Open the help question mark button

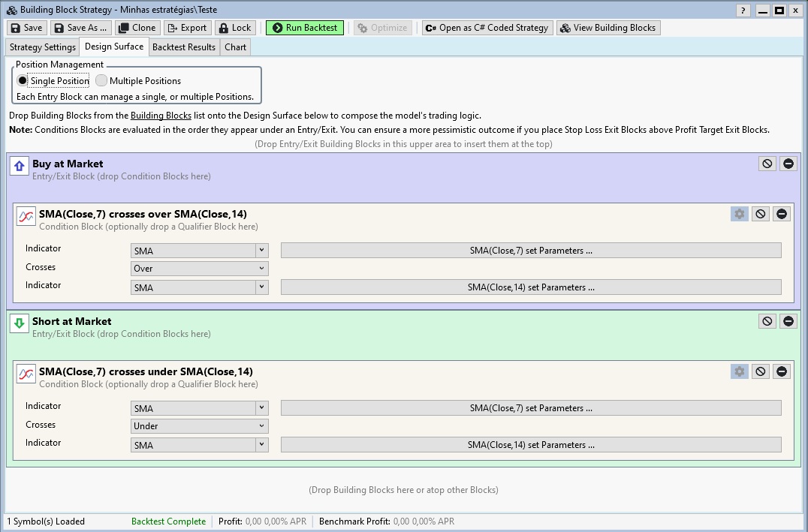coord(743,11)
